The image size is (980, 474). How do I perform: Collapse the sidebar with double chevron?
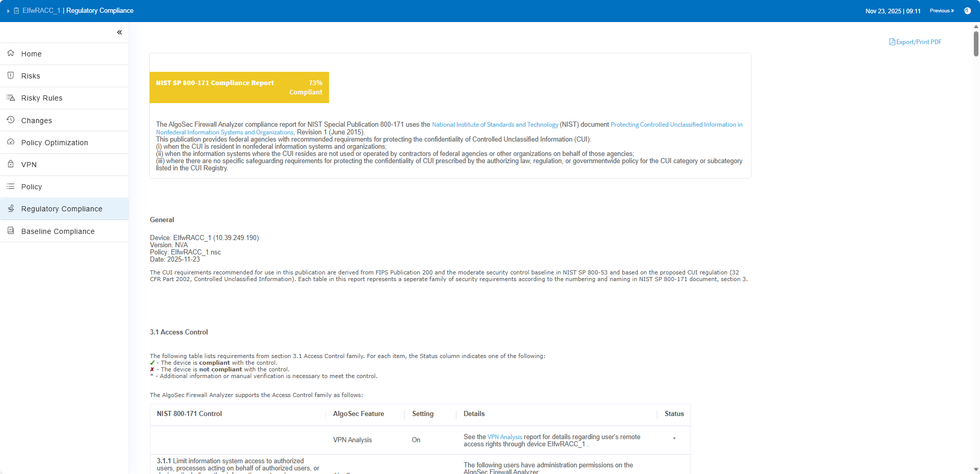[119, 32]
